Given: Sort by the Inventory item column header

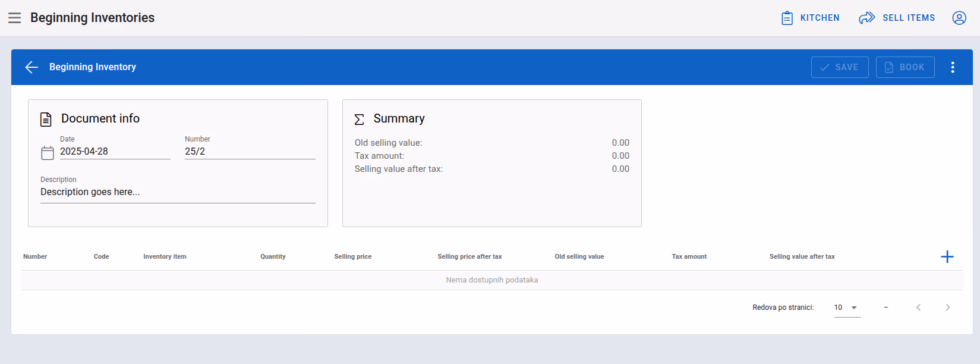Looking at the screenshot, I should (165, 256).
